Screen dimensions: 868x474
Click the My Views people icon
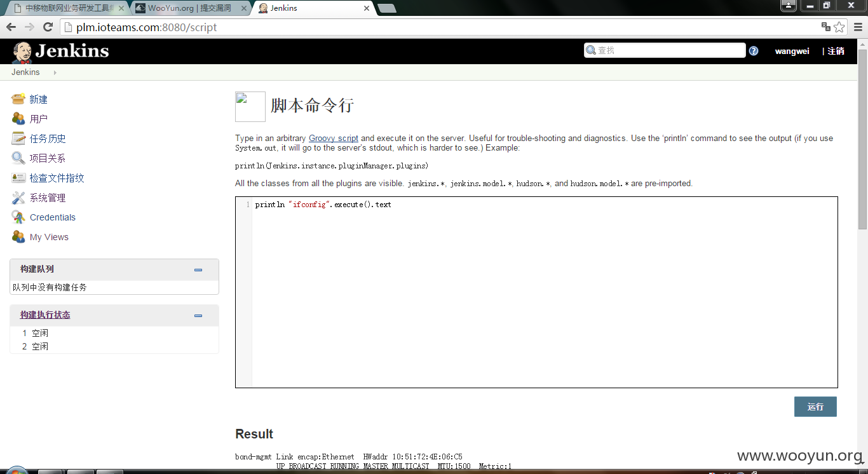[18, 237]
